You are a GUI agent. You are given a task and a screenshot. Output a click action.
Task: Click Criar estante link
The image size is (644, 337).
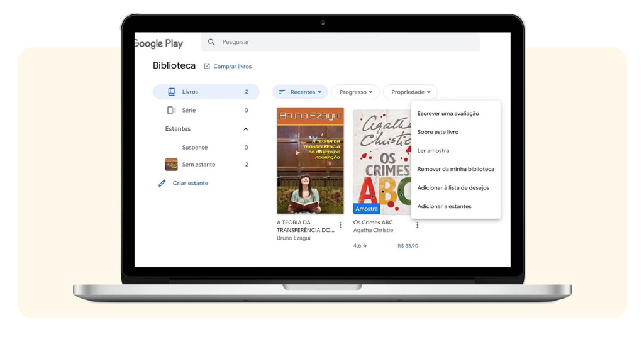(x=190, y=183)
